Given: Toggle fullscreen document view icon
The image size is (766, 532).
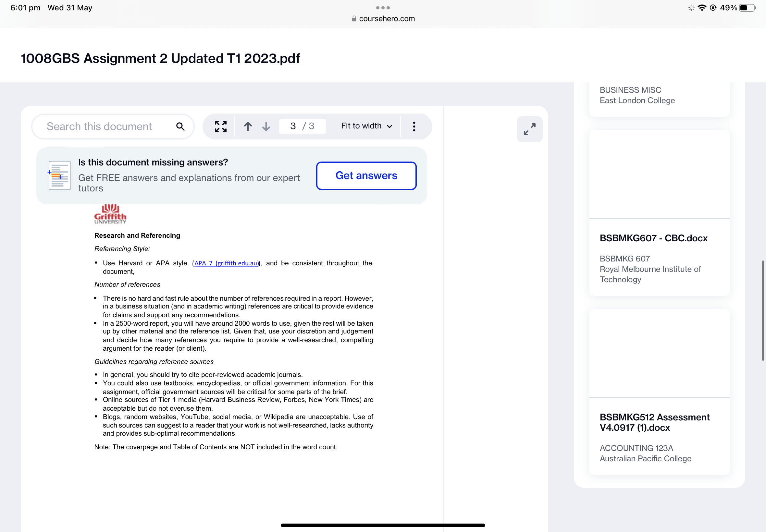Looking at the screenshot, I should pos(220,126).
